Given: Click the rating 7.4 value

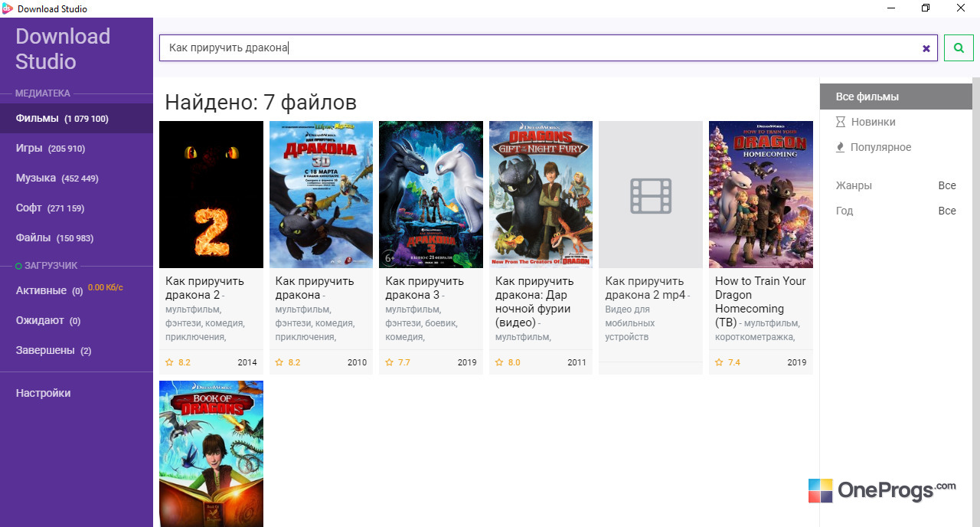Looking at the screenshot, I should point(734,362).
